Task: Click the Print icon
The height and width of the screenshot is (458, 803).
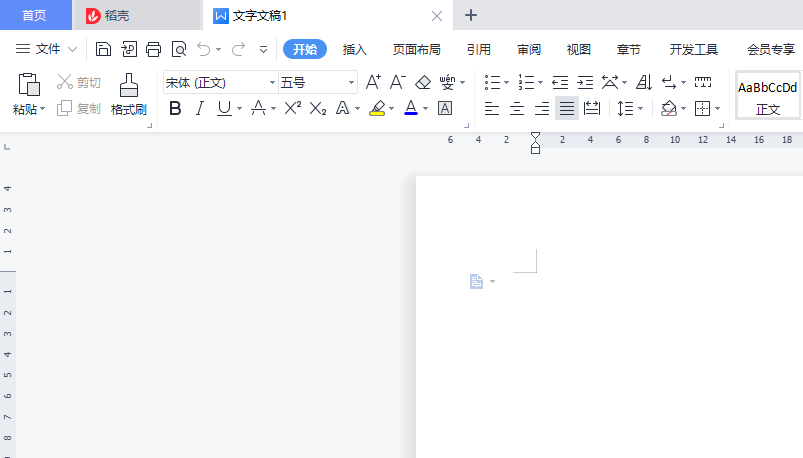Action: coord(153,49)
